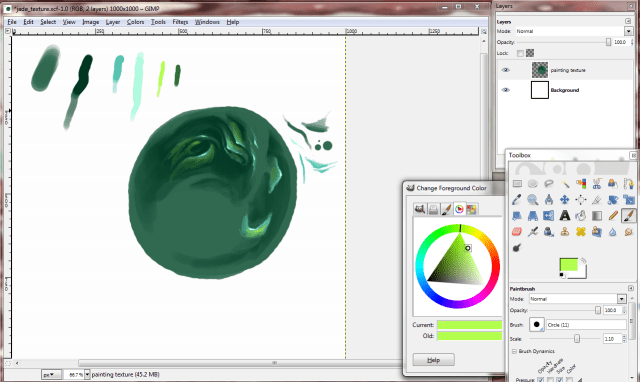Select the Perspective Clone tool

click(597, 232)
